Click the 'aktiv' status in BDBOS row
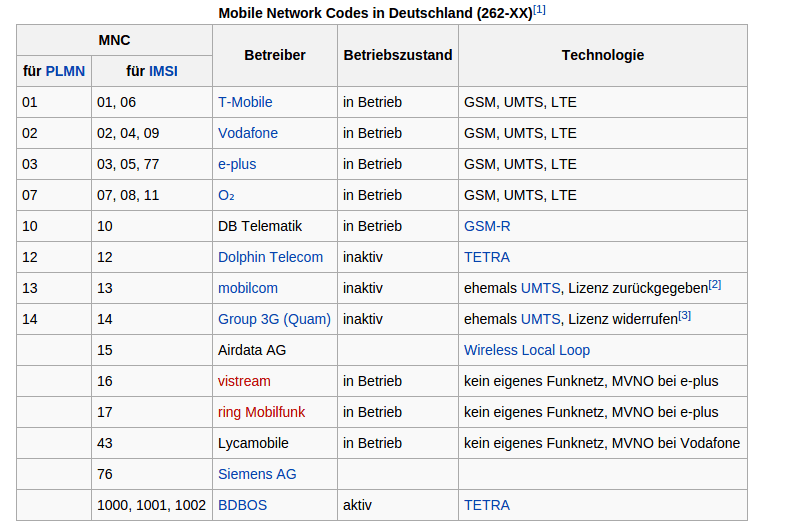The height and width of the screenshot is (531, 788). [357, 505]
